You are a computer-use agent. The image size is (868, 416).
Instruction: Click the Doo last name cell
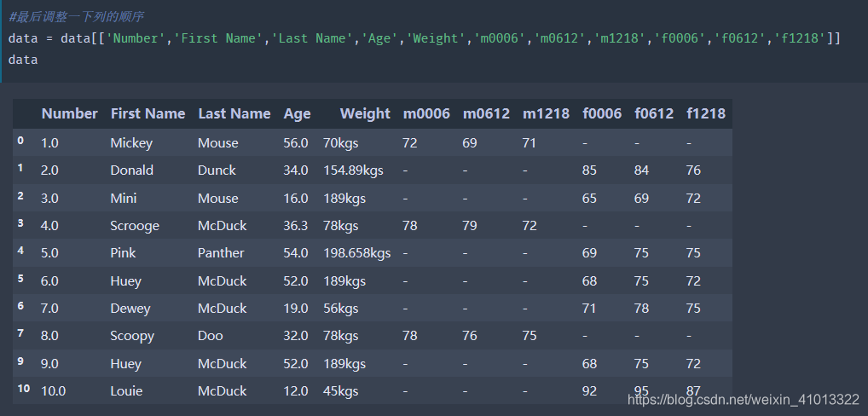point(211,336)
